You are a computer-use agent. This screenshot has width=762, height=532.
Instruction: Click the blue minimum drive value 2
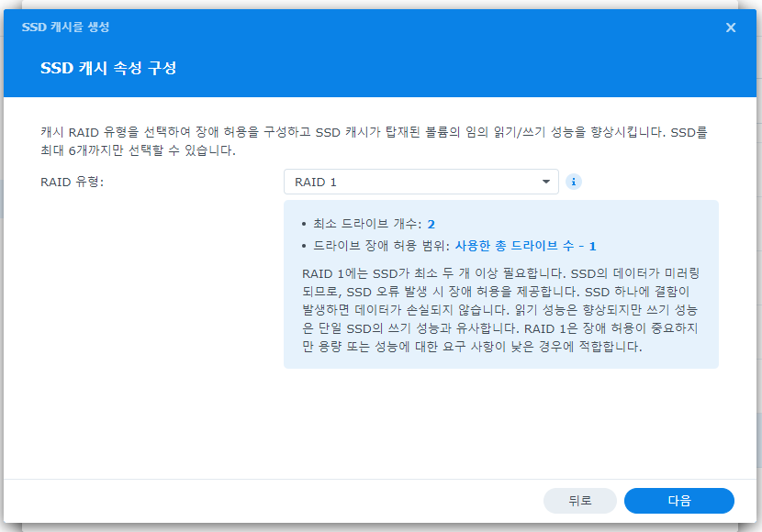[431, 224]
